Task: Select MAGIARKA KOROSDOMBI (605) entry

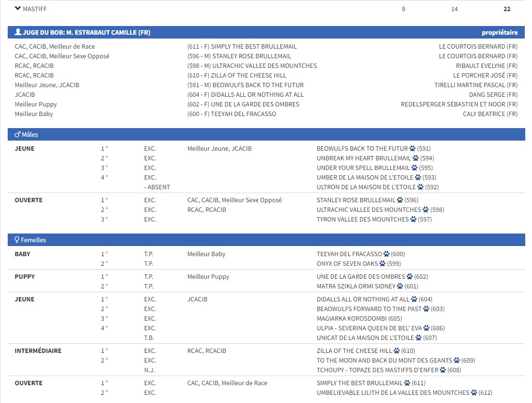Action: point(359,318)
